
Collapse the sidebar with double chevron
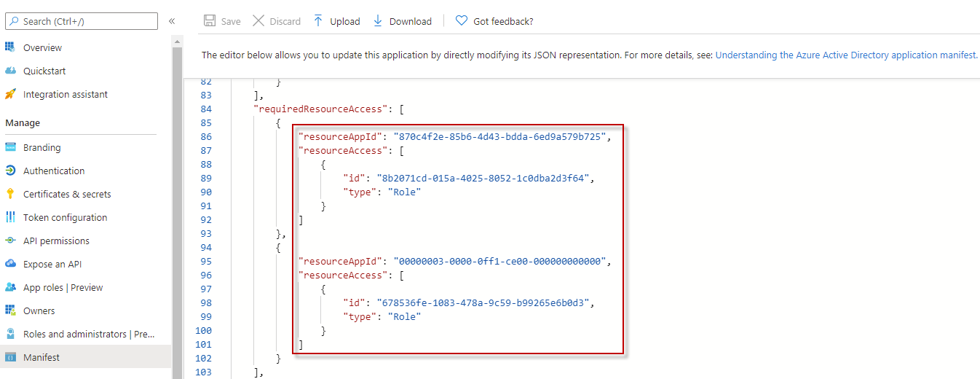coord(172,21)
